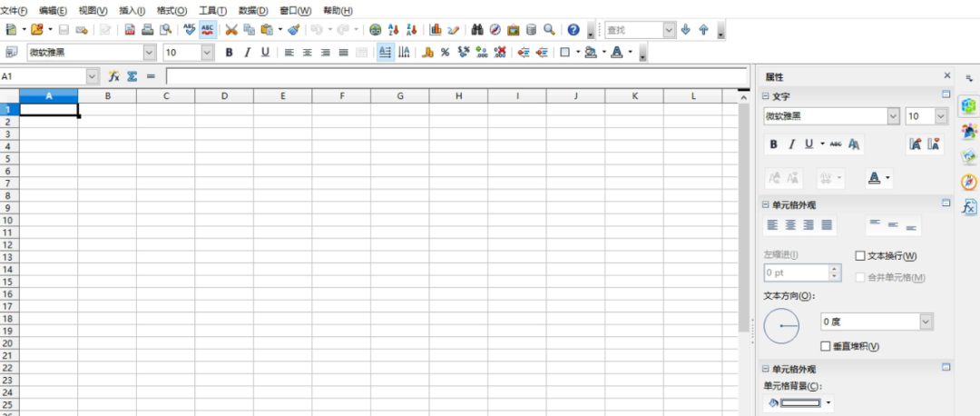Viewport: 980px width, 416px height.
Task: Click the font color A in toolbar
Action: [x=617, y=53]
